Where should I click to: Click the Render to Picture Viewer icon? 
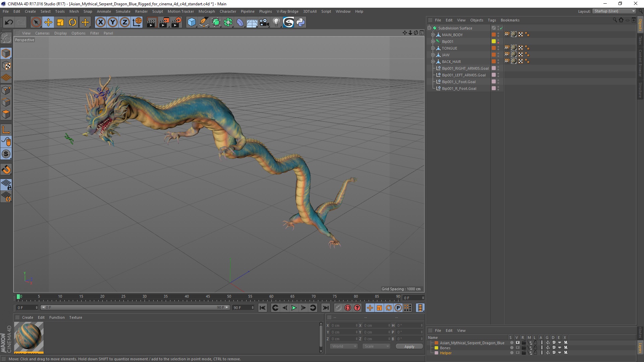[164, 22]
